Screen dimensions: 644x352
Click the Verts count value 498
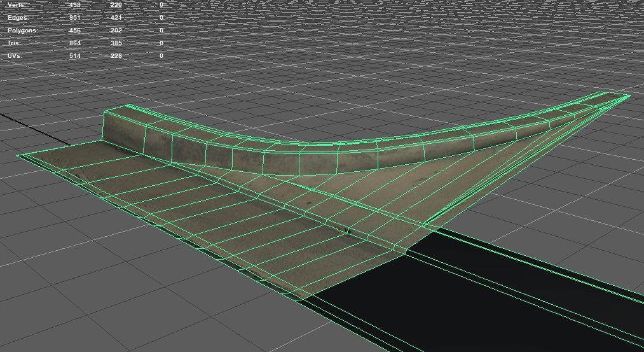pos(75,5)
